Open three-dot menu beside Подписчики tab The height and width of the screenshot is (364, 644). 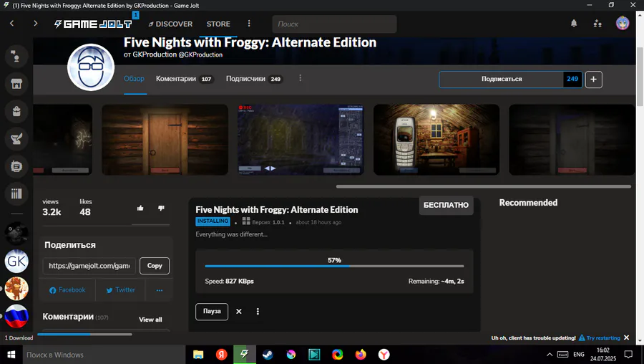tap(301, 78)
